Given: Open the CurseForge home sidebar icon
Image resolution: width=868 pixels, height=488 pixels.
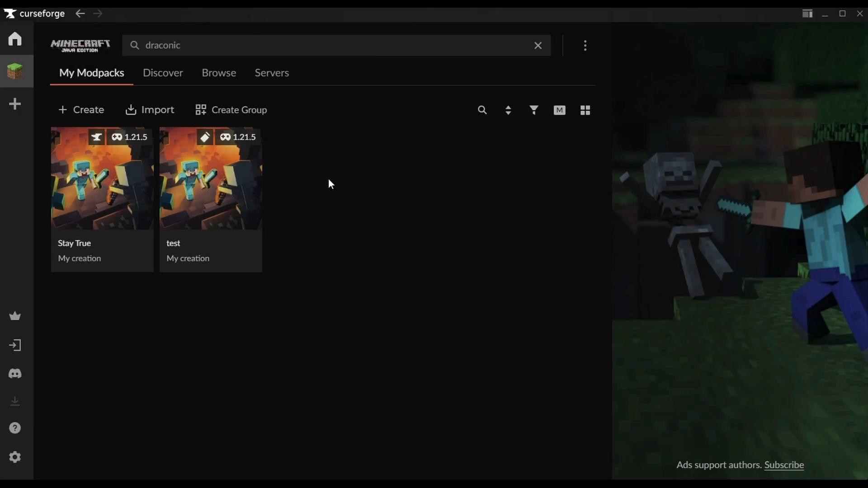Looking at the screenshot, I should (15, 39).
